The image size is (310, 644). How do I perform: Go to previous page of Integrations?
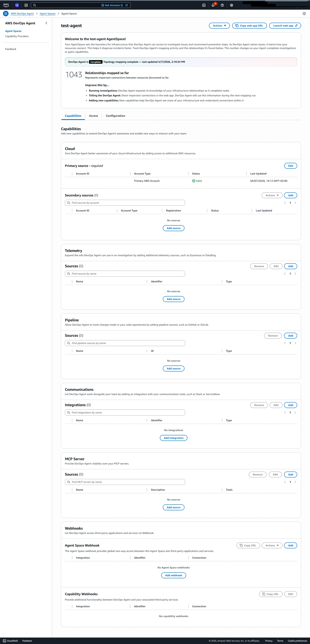tap(285, 413)
